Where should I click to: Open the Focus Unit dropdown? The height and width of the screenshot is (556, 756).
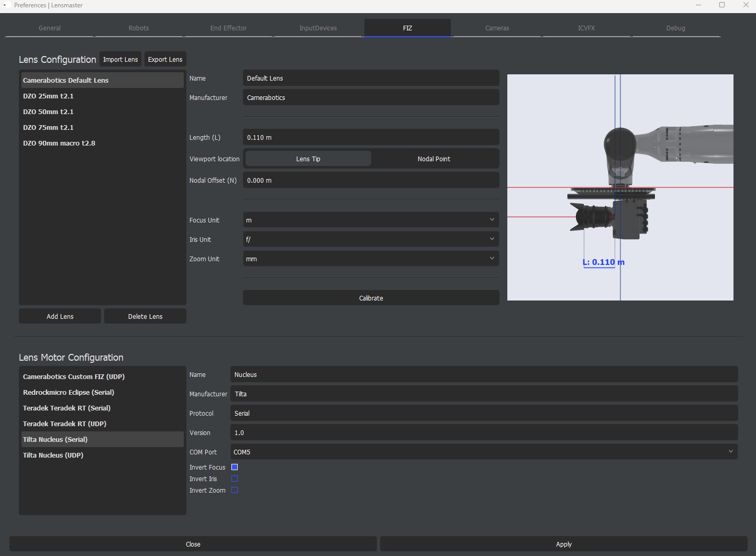click(x=371, y=220)
